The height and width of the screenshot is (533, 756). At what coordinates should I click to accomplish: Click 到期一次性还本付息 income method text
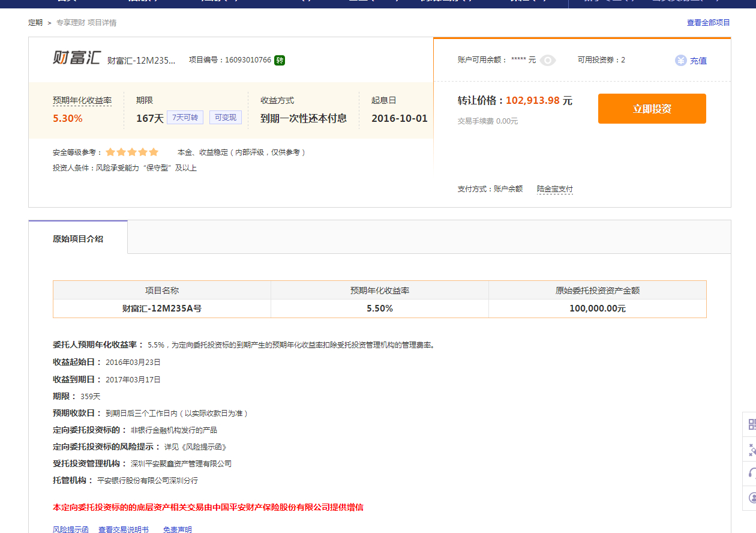[304, 118]
